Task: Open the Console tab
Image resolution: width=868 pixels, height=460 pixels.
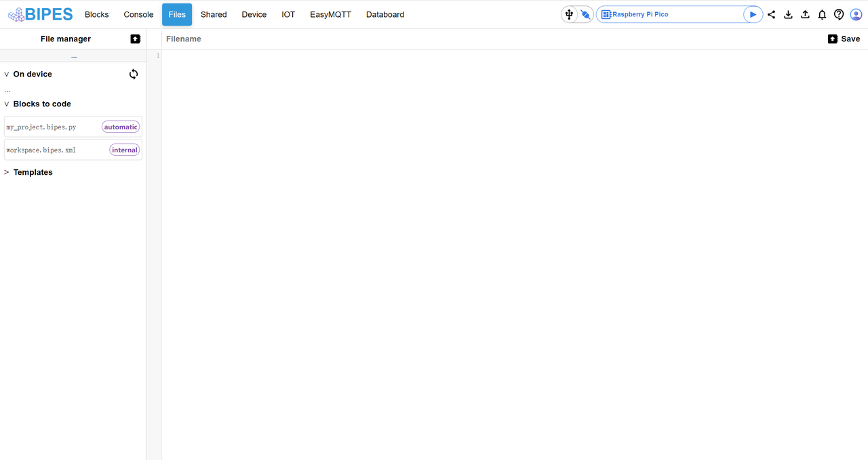Action: point(138,14)
